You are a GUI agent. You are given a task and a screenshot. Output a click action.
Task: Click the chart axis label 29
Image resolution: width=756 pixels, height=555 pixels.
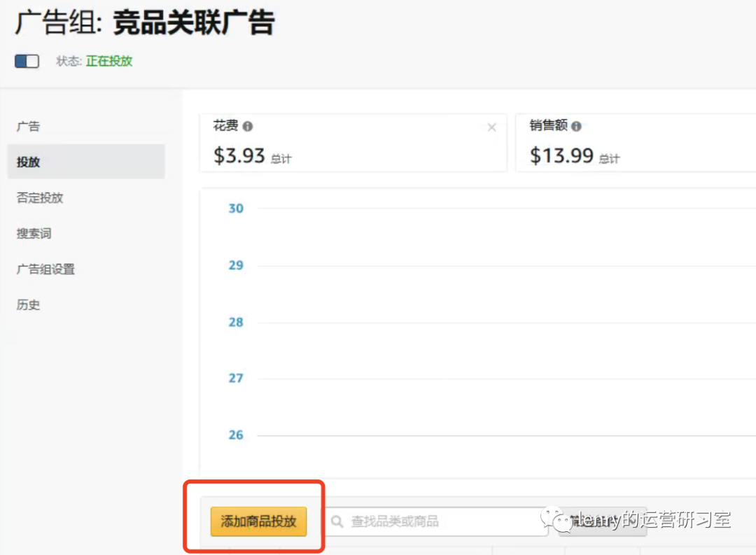236,265
